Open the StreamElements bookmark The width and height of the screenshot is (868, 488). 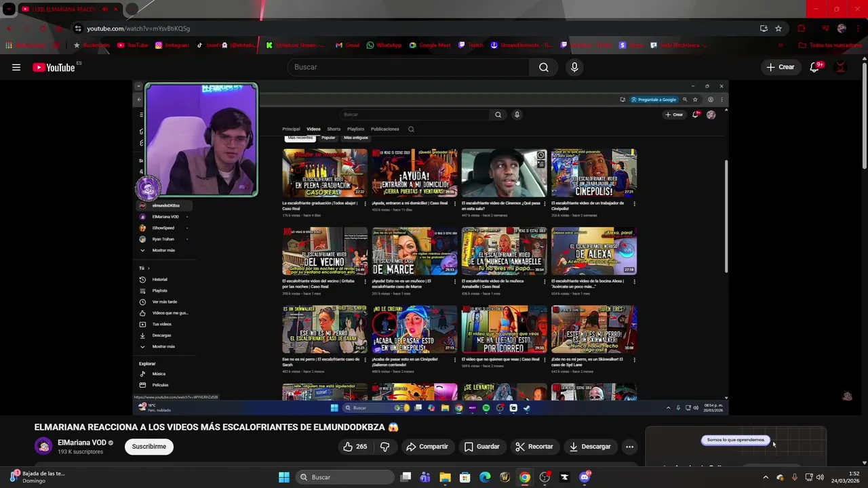[521, 45]
